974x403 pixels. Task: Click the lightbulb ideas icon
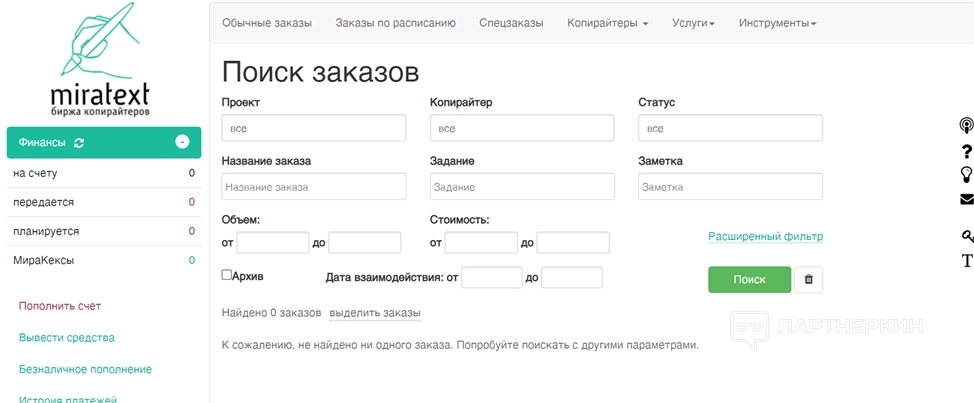pos(967,175)
